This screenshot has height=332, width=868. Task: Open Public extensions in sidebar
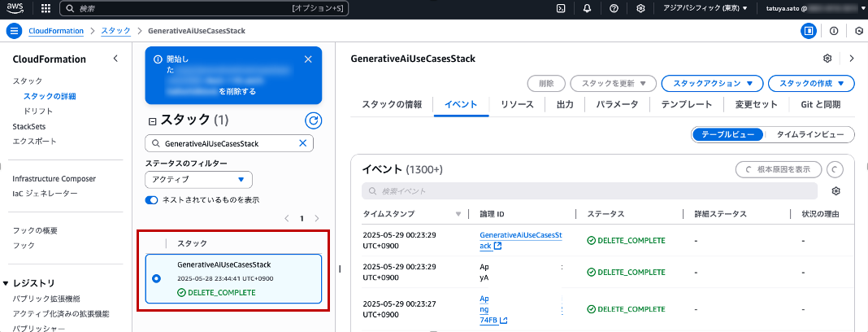pyautogui.click(x=46, y=299)
